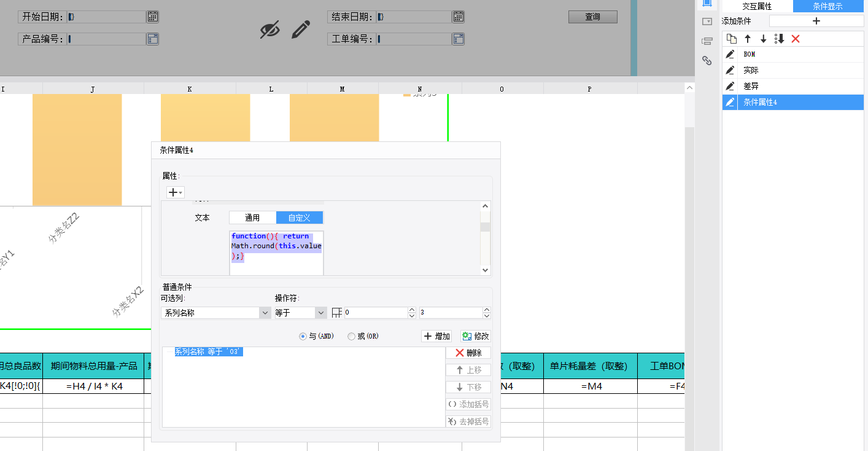868x451 pixels.
Task: Delete the selected condition with the red X
Action: [x=796, y=39]
